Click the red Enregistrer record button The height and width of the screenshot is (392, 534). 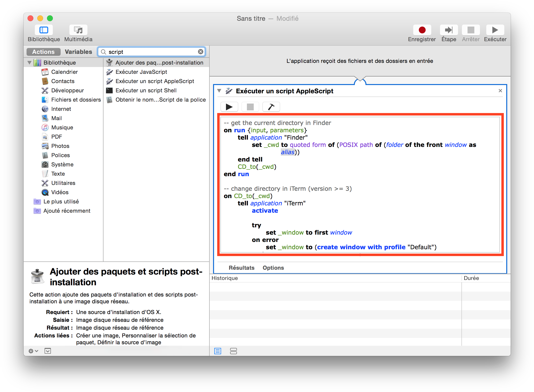[422, 30]
